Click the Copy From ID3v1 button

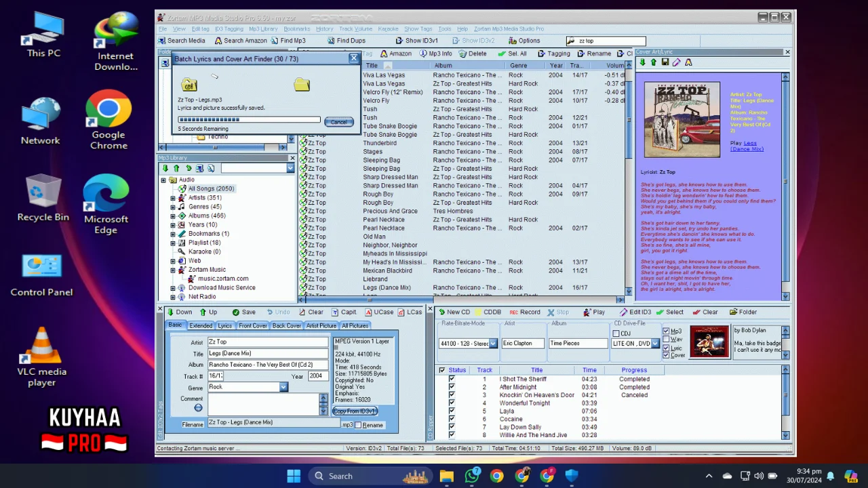point(354,411)
